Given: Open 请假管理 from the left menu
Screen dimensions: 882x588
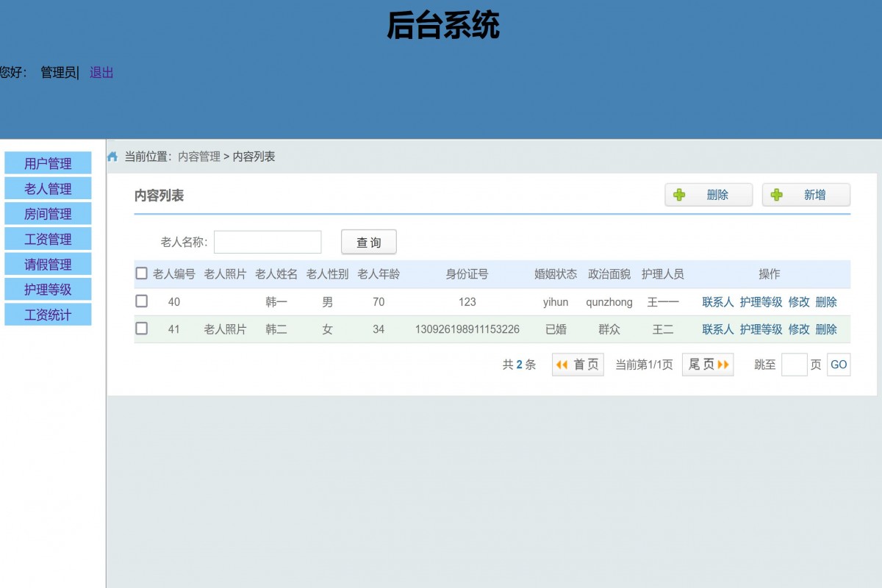Looking at the screenshot, I should [48, 264].
